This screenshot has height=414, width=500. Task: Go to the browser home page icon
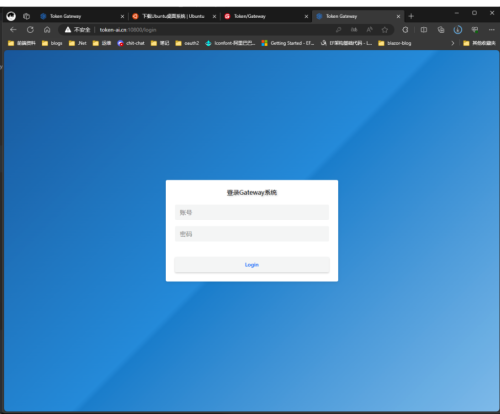coord(47,30)
